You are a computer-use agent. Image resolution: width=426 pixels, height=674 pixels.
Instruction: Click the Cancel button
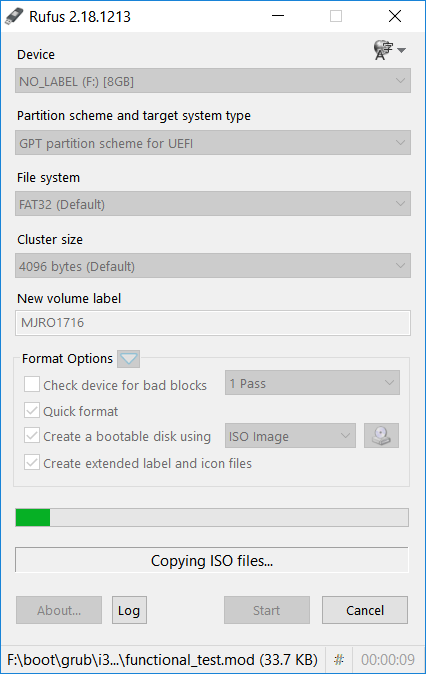point(365,610)
